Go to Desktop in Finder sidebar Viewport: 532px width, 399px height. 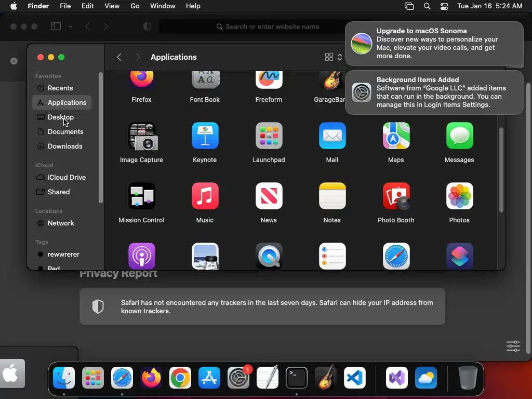[x=62, y=117]
